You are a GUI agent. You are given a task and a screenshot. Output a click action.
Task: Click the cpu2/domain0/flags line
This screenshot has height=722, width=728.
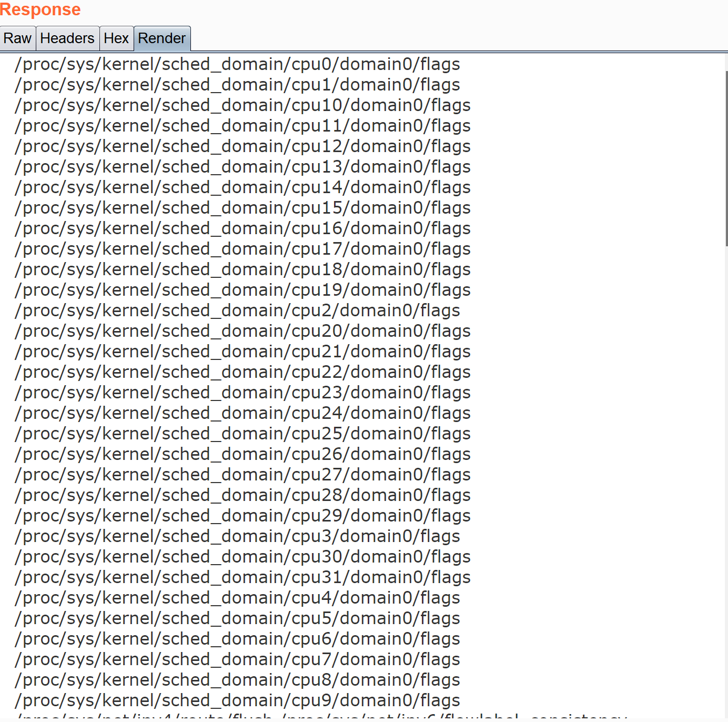coord(237,310)
